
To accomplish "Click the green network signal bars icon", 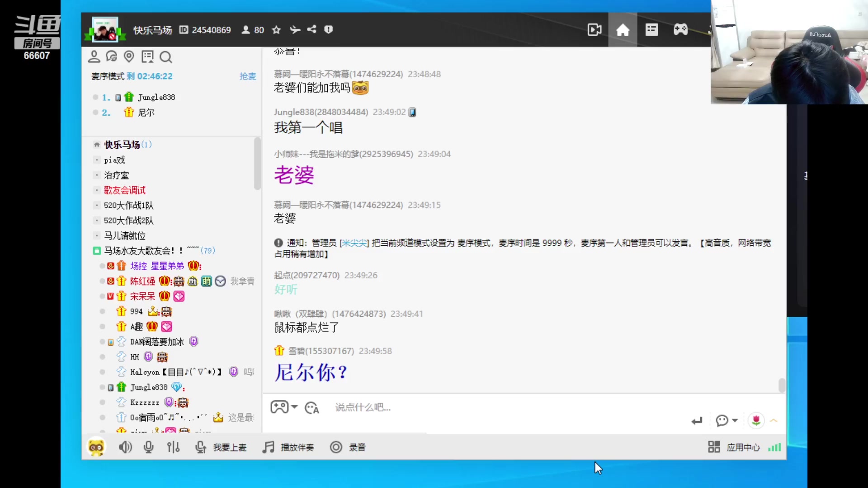I will point(774,447).
